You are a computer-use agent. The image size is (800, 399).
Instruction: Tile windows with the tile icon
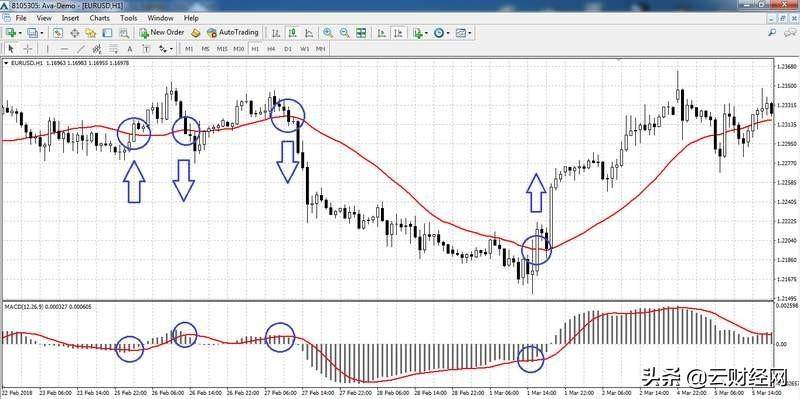[361, 33]
